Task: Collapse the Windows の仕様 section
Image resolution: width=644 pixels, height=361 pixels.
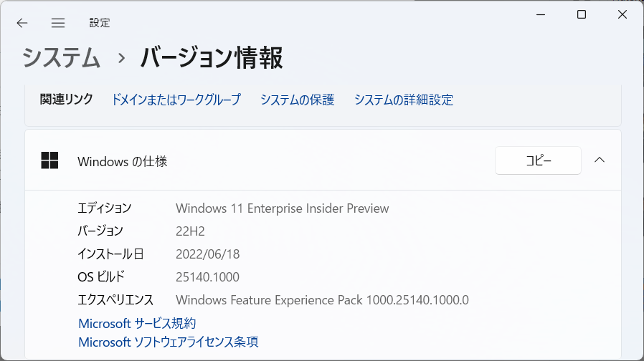Action: coord(600,160)
